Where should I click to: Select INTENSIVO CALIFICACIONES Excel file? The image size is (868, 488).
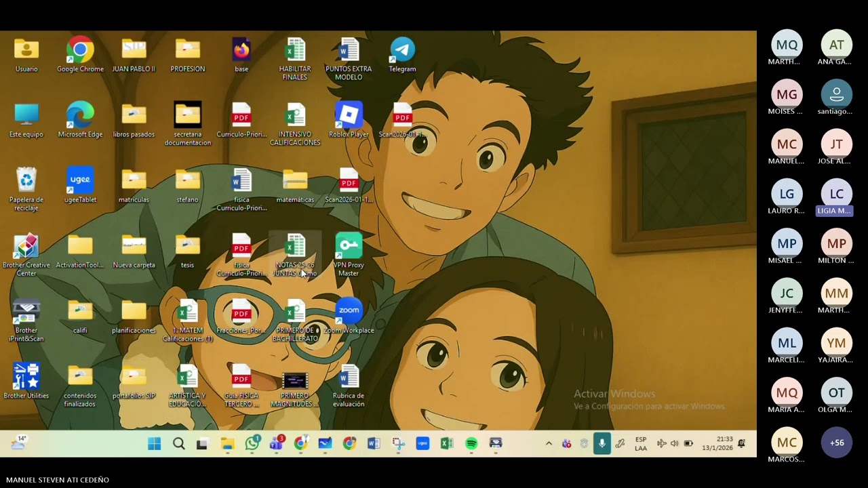point(295,125)
